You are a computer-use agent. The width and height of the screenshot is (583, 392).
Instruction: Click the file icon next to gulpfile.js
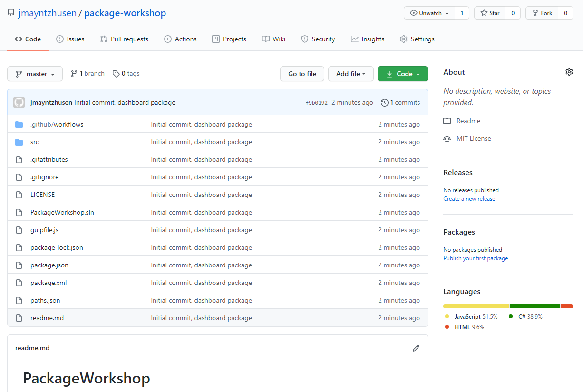tap(19, 230)
